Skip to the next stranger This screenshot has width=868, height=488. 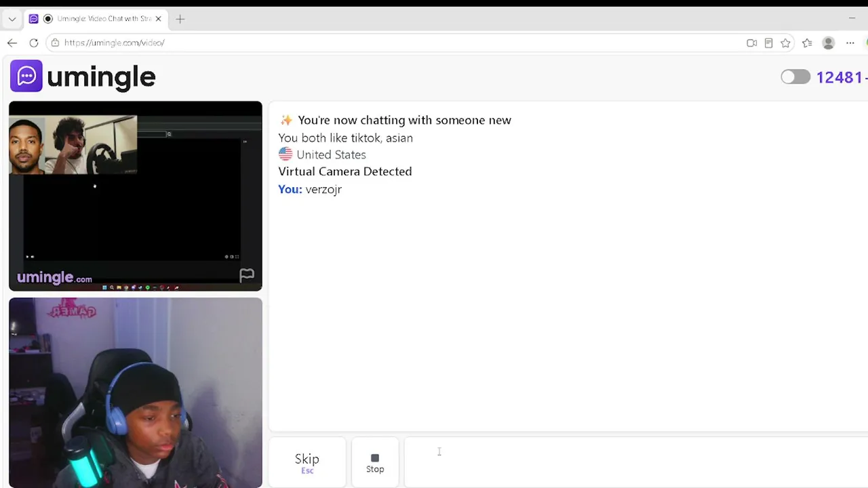pos(307,462)
